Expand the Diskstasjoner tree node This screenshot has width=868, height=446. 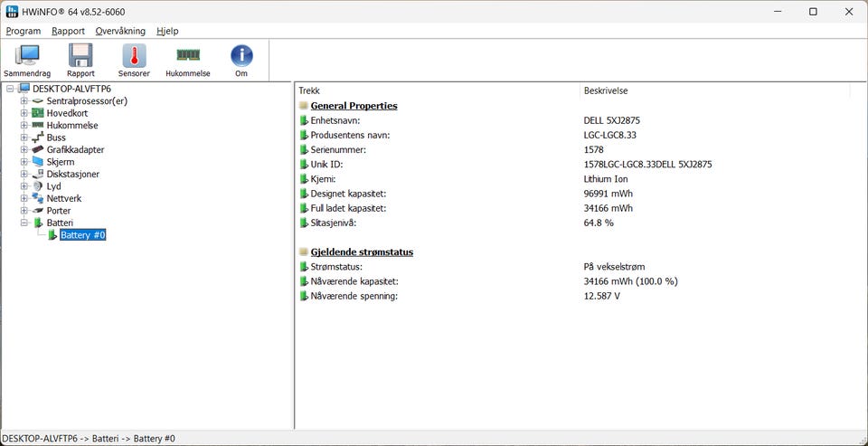[24, 174]
